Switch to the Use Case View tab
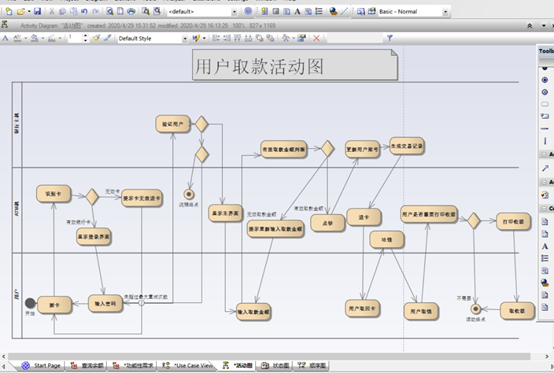Screen dimensions: 554x373 tap(188, 366)
